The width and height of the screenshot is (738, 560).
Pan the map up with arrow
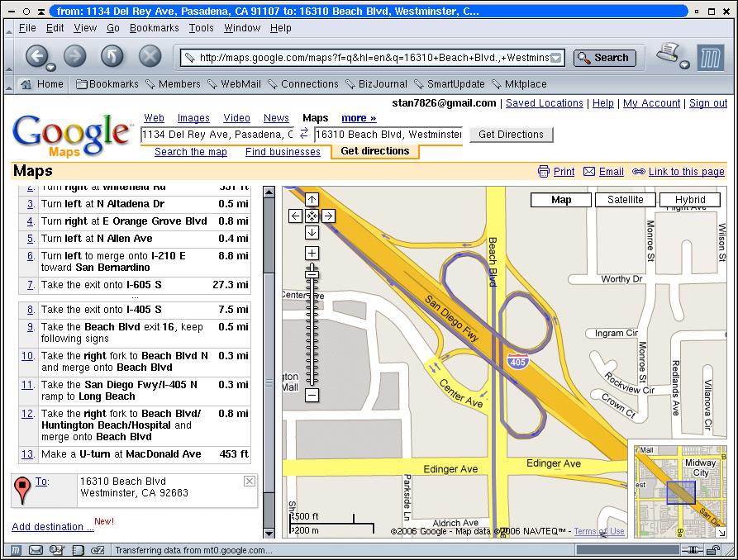tap(312, 200)
